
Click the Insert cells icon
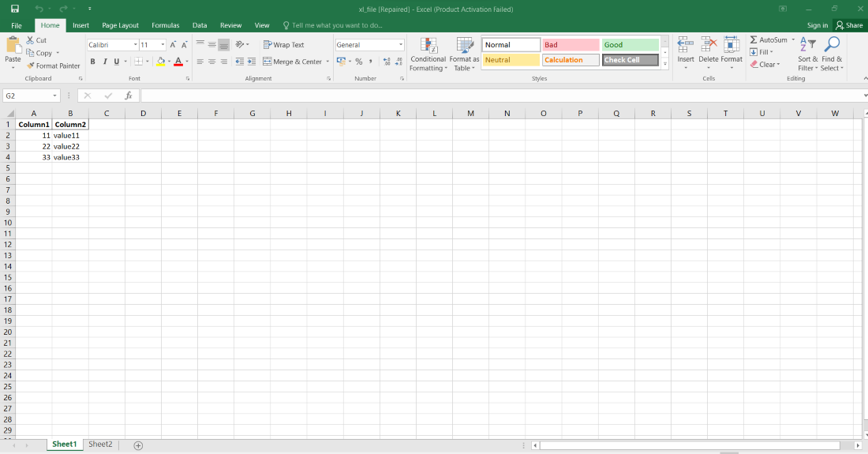[685, 46]
